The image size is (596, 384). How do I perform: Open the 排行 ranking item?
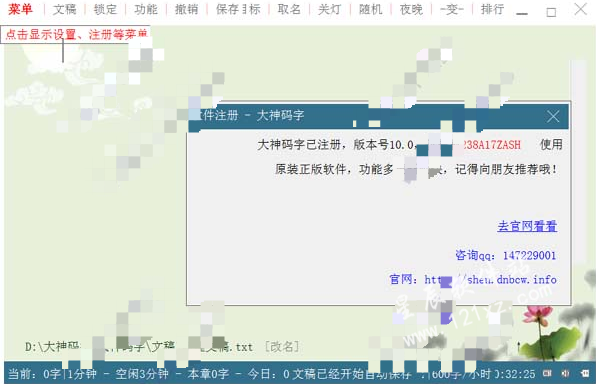click(493, 9)
